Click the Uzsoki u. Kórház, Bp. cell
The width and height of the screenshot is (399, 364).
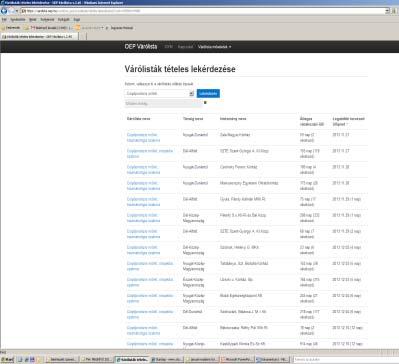click(236, 279)
